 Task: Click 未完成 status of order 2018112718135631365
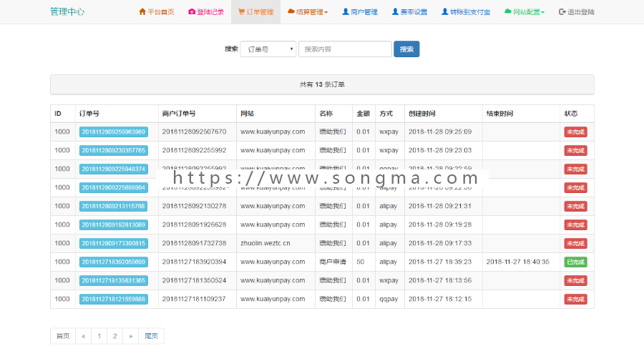pos(575,280)
